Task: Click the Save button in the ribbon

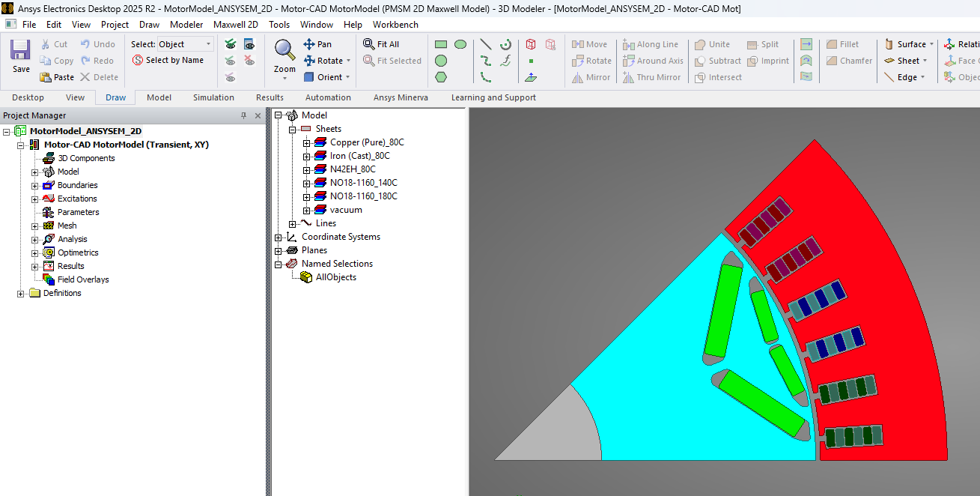Action: [21, 56]
